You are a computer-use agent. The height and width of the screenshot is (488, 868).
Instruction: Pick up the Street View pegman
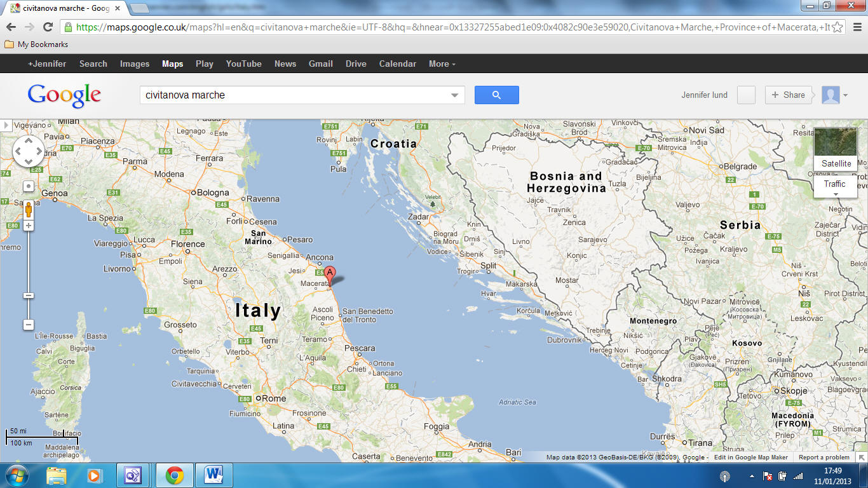(29, 210)
